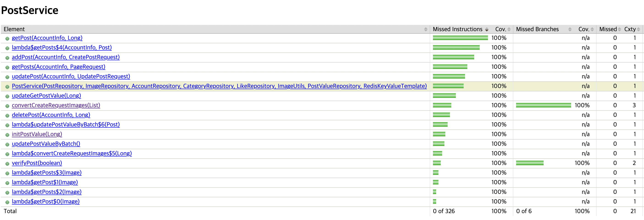Open deletePost(AccountInfo, Long) link
Screen dimensions: 644x220
click(51, 115)
